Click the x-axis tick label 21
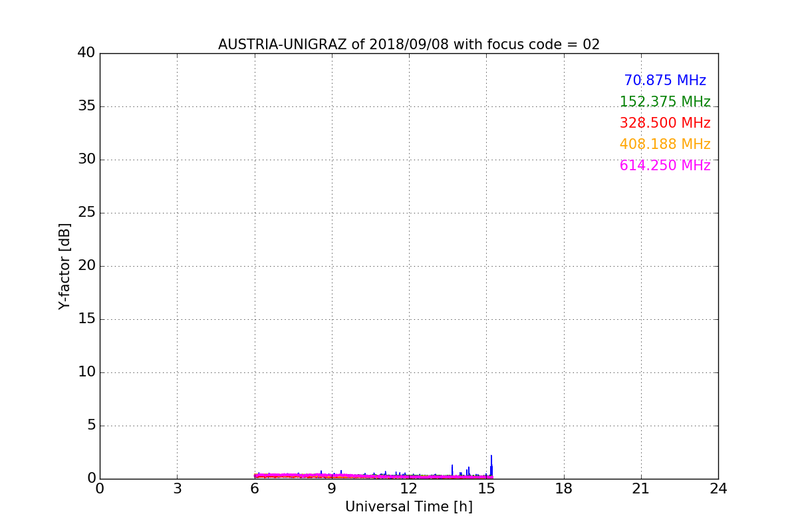This screenshot has width=798, height=532. point(641,489)
